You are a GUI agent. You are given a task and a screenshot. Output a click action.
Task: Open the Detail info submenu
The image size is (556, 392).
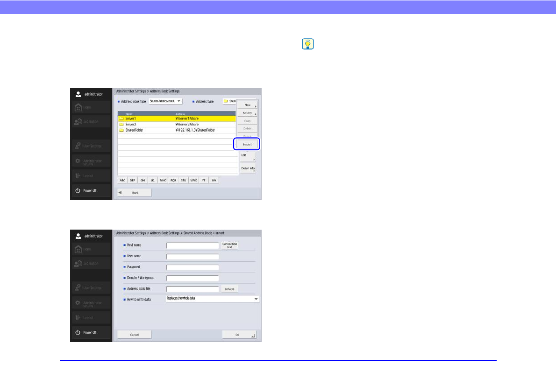click(248, 168)
